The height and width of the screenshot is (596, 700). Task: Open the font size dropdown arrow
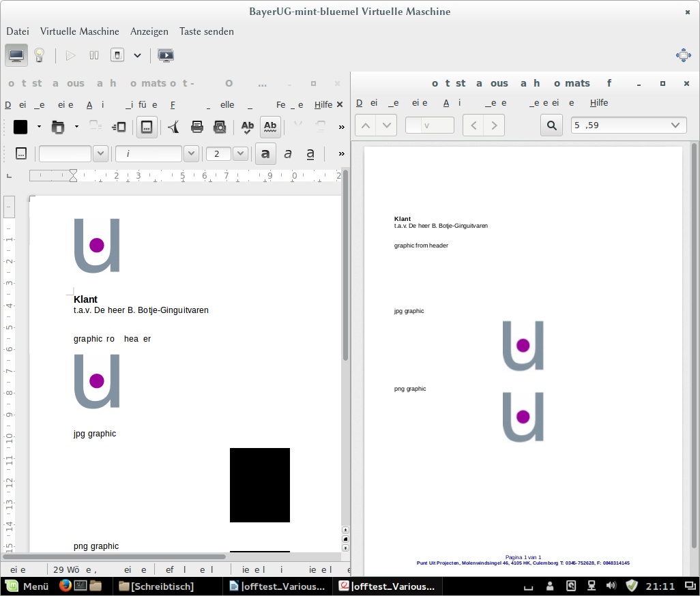pos(240,153)
